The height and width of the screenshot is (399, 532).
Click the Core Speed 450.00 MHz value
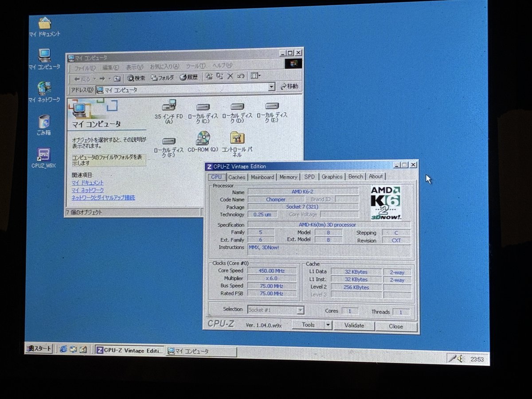point(272,271)
